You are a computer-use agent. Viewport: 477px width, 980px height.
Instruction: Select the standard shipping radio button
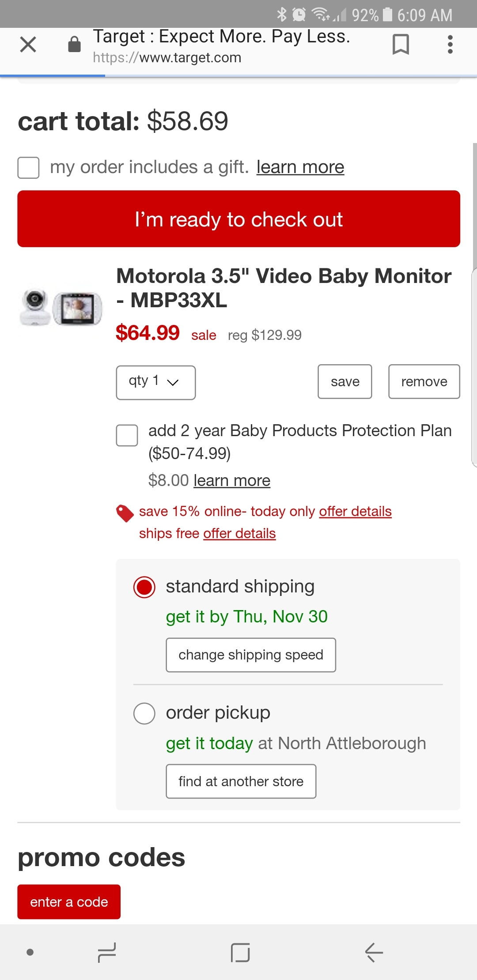(144, 587)
